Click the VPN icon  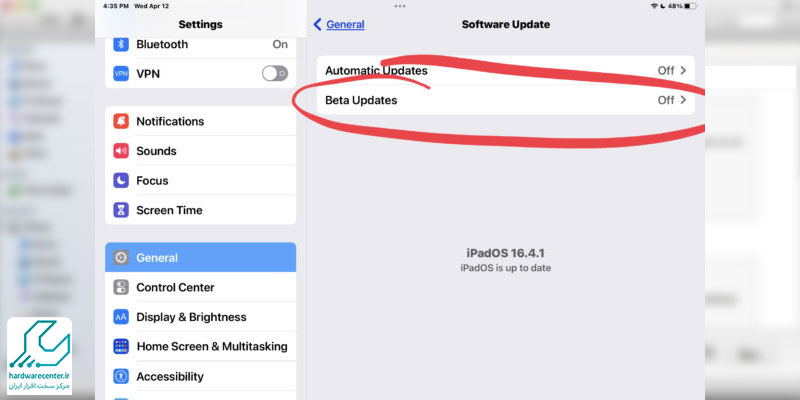(121, 73)
